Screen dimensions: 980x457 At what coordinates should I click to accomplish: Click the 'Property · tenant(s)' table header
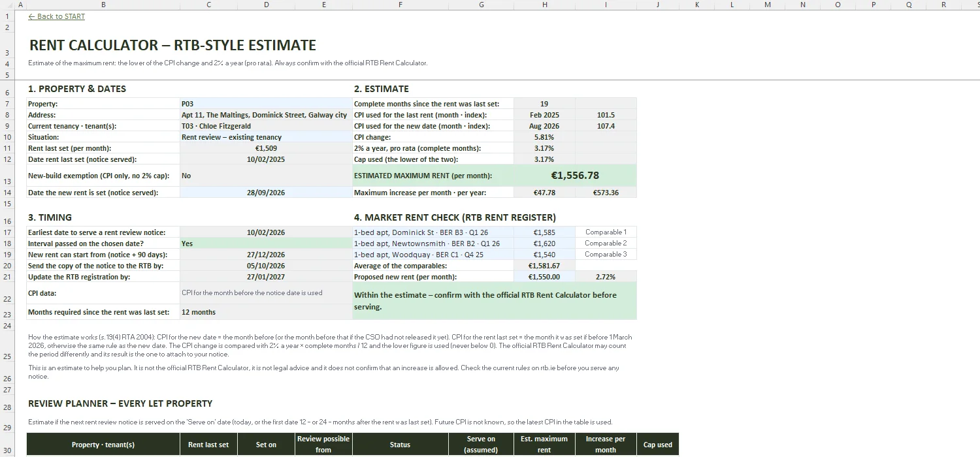click(x=103, y=445)
